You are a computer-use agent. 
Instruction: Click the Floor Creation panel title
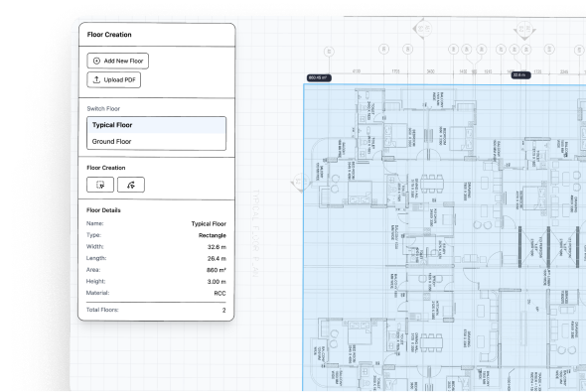[x=109, y=35]
